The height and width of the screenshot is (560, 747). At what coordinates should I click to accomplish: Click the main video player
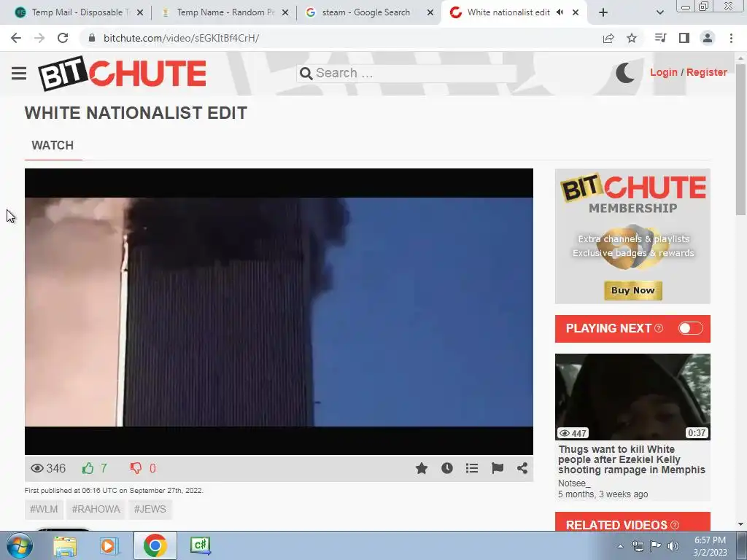point(279,311)
